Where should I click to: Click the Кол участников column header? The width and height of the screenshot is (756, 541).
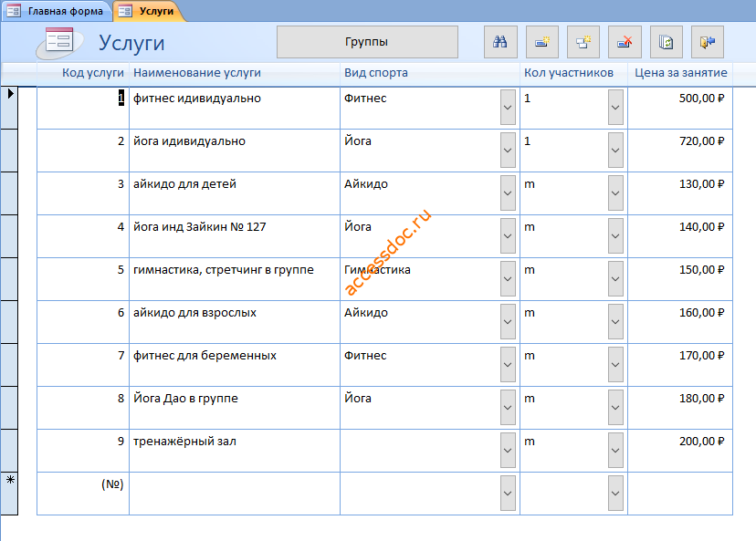click(569, 73)
